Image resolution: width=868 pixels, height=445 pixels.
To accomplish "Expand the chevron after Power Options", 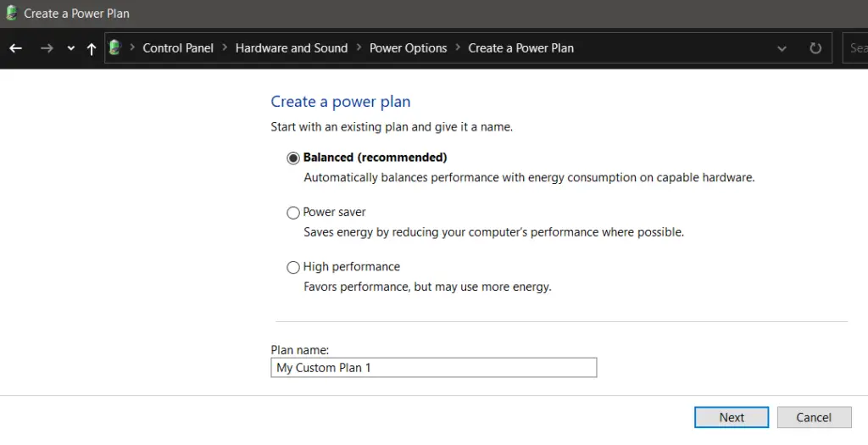I will click(458, 47).
